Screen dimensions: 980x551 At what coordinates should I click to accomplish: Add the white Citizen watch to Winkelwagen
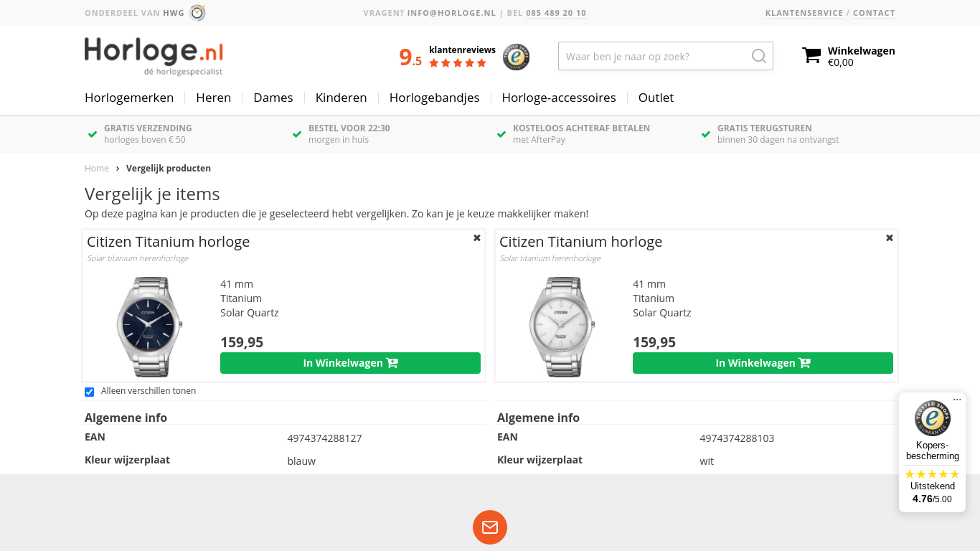763,363
